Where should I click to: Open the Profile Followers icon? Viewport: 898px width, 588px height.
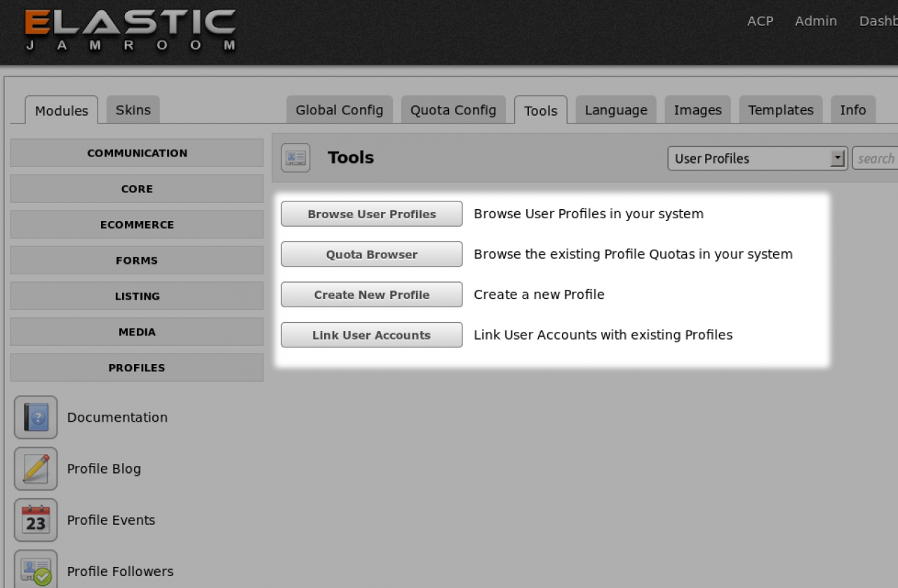point(36,569)
